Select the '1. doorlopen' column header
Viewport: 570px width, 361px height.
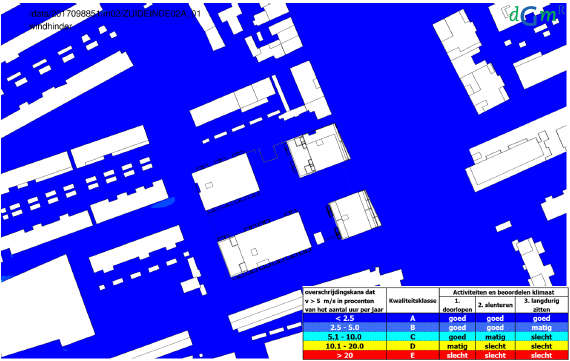click(457, 305)
